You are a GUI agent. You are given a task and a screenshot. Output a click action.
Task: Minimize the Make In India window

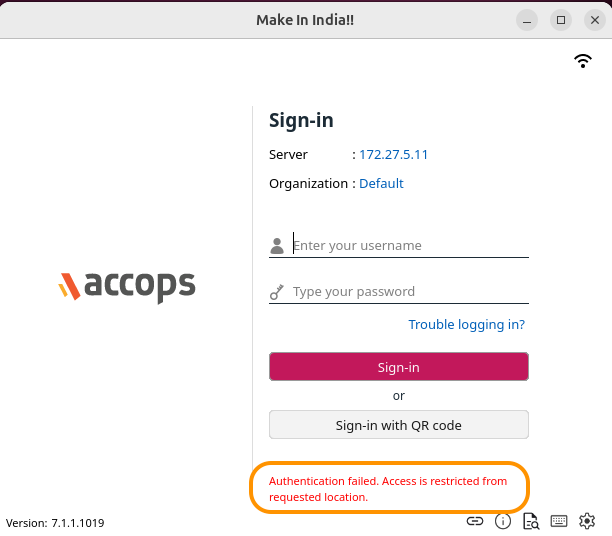pos(528,20)
